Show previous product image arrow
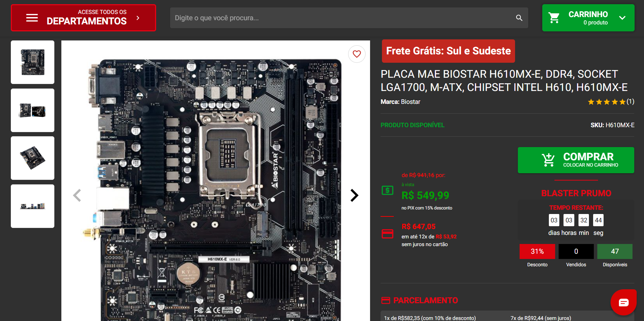Image resolution: width=644 pixels, height=321 pixels. coord(77,195)
